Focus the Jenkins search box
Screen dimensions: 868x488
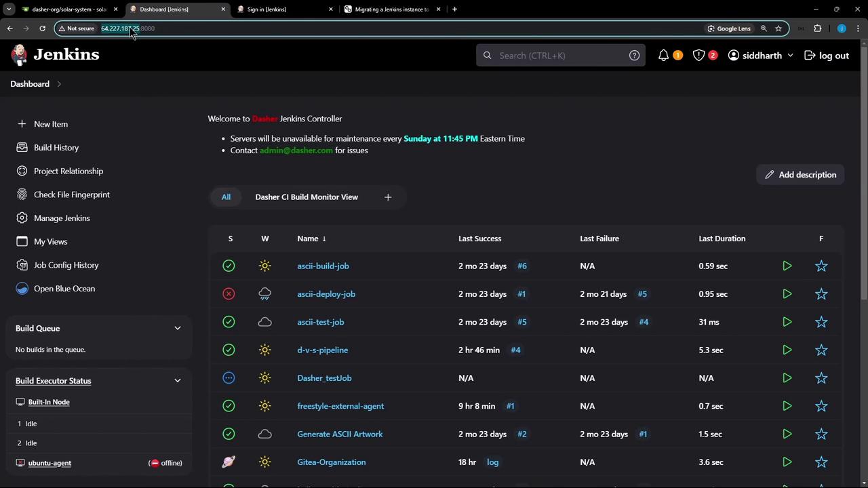(x=560, y=56)
